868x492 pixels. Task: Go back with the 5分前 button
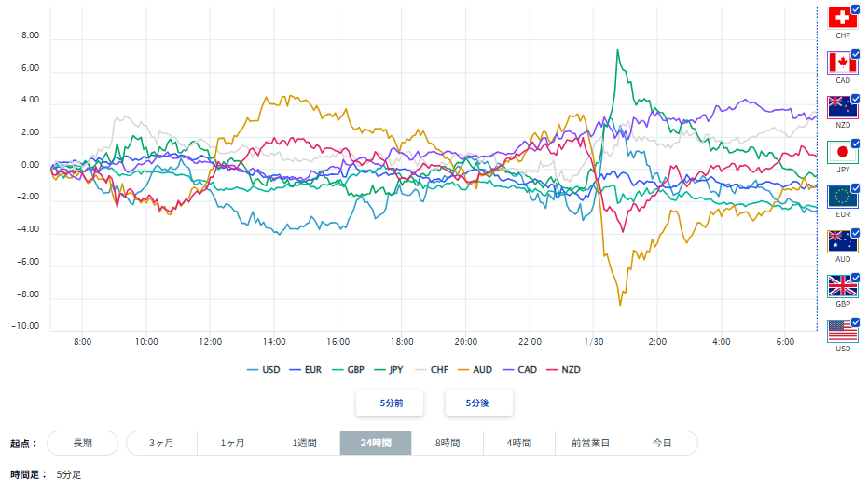pos(390,403)
